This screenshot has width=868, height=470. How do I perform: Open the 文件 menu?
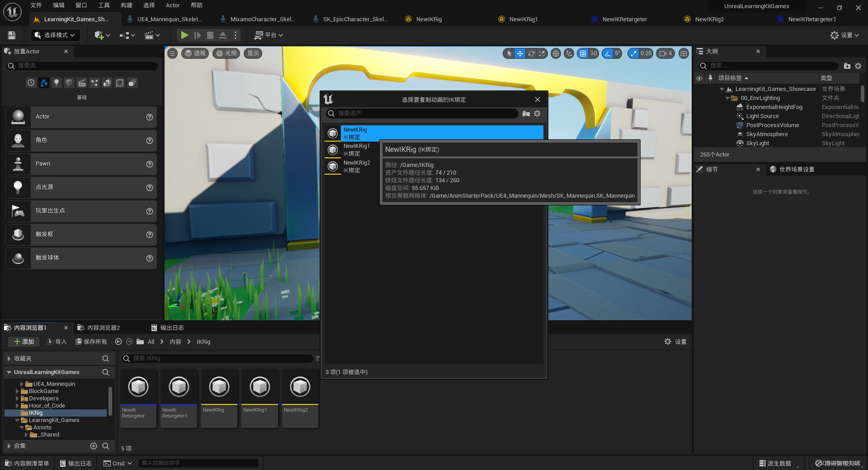pyautogui.click(x=36, y=5)
